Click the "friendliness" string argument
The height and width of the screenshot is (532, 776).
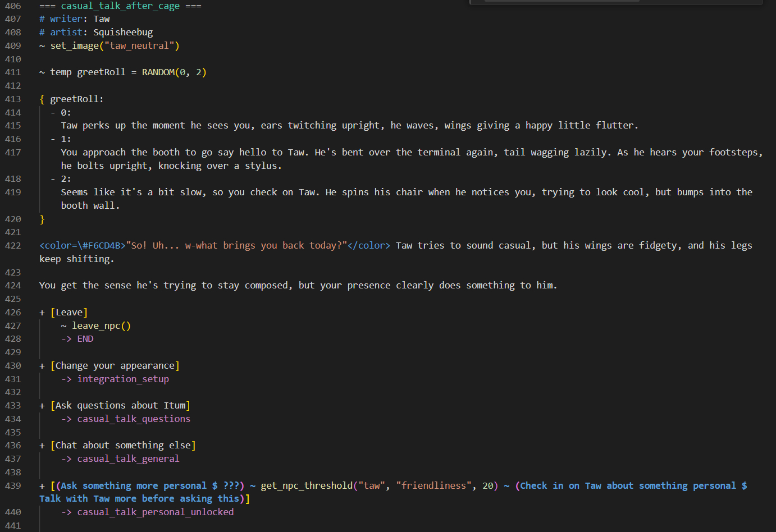click(x=433, y=486)
